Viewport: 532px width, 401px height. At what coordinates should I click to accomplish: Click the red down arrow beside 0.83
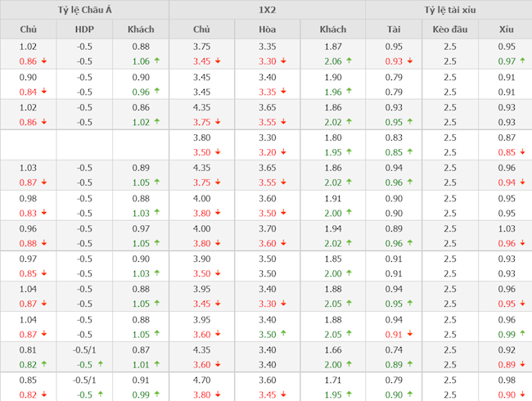point(44,213)
